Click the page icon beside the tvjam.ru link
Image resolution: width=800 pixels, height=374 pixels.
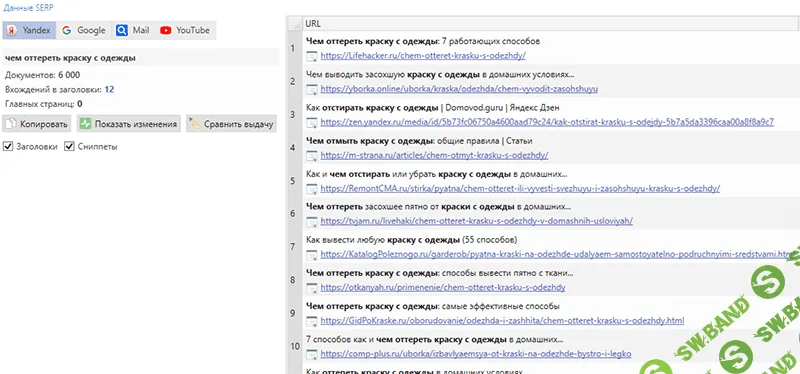tap(311, 221)
